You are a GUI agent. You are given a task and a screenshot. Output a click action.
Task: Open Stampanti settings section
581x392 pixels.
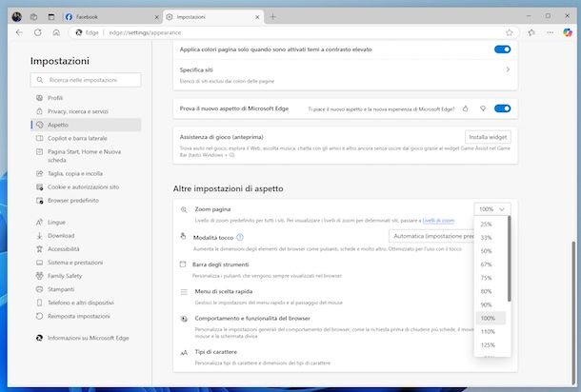pyautogui.click(x=86, y=289)
